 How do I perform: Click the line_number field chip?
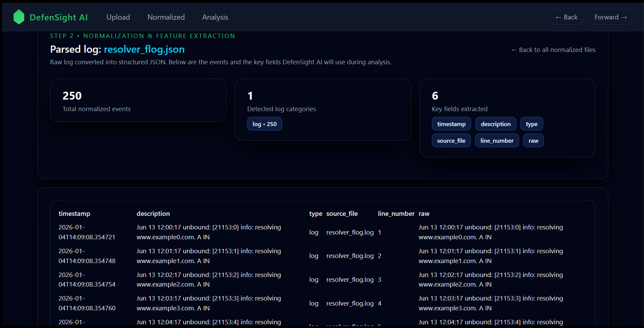point(497,141)
